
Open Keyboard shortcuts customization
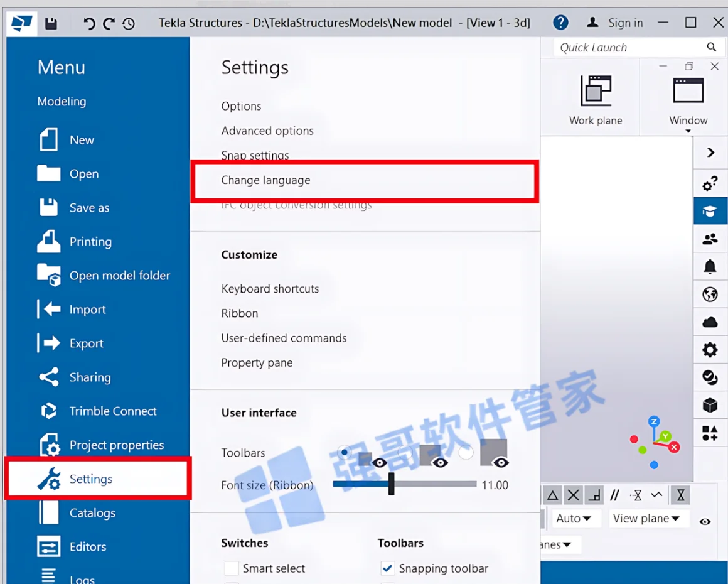[x=270, y=288]
